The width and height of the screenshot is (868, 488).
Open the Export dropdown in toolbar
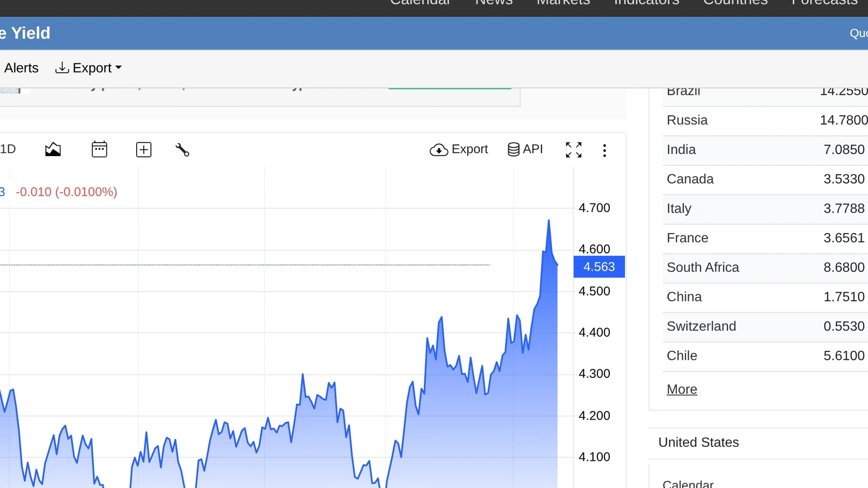88,68
